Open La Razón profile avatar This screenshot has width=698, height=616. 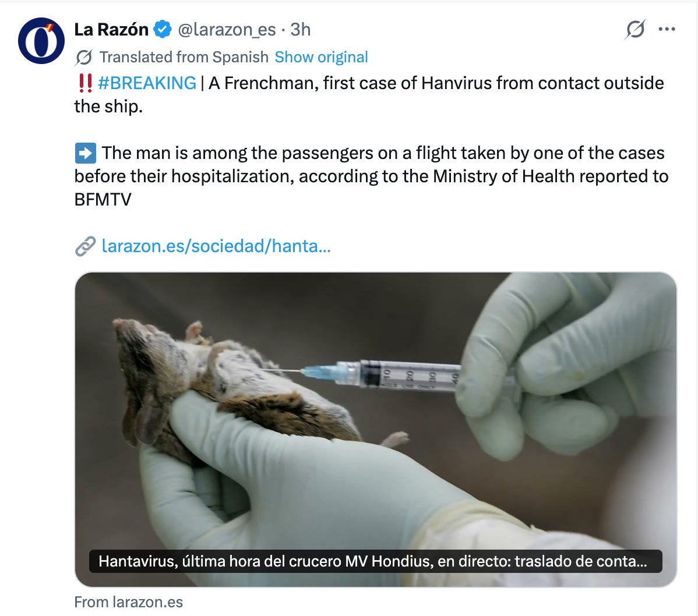tap(41, 41)
